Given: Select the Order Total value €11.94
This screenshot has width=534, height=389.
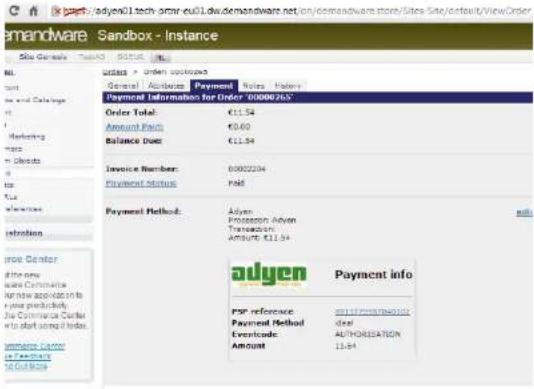Looking at the screenshot, I should pyautogui.click(x=241, y=112).
